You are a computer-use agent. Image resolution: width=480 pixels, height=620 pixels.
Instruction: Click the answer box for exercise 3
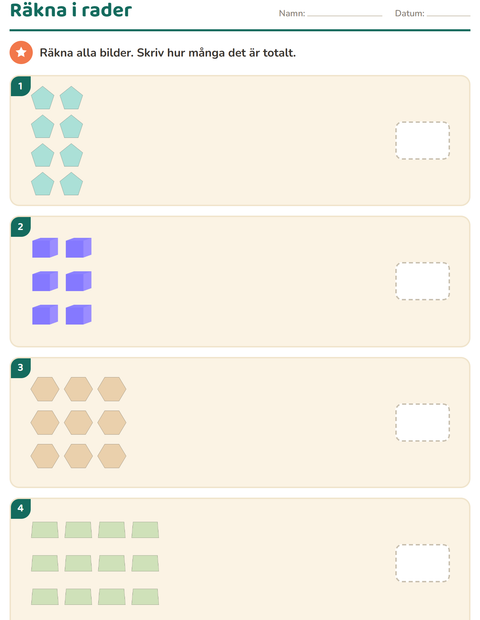423,422
